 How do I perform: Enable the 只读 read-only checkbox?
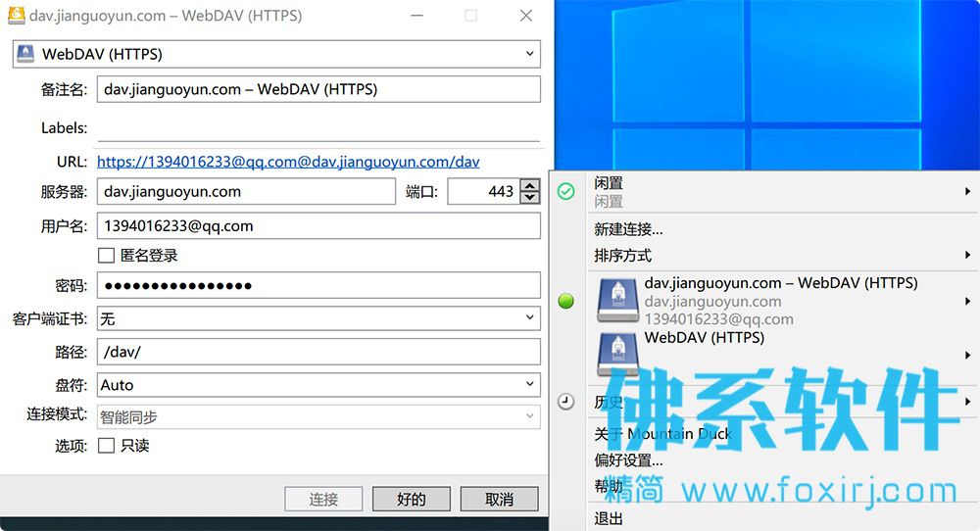(x=106, y=446)
